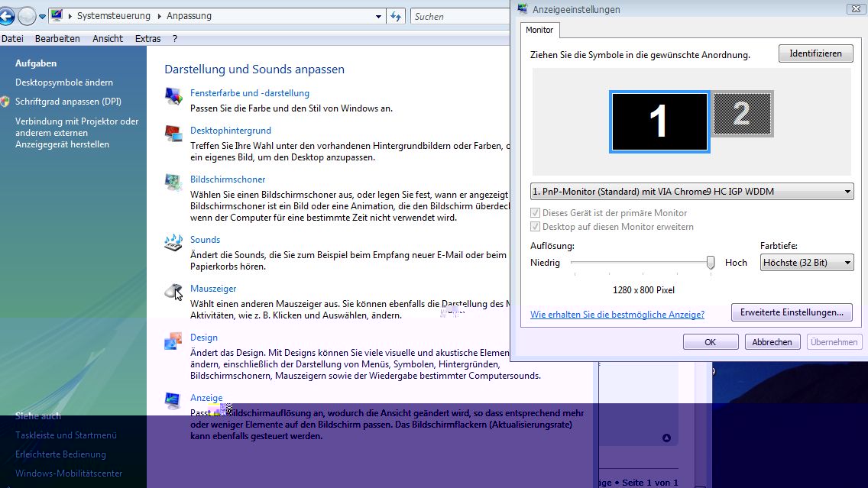868x488 pixels.
Task: Click the Auflösung resolution slider handle
Action: click(711, 263)
